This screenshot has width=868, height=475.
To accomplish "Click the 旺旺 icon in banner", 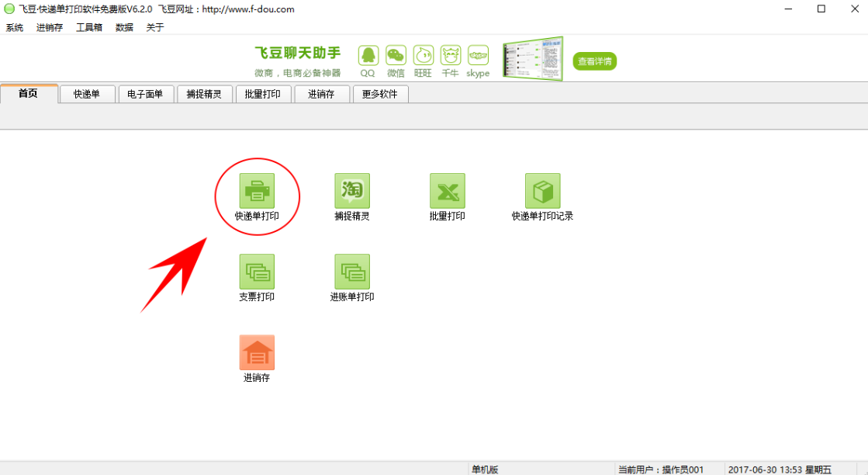I will click(x=424, y=56).
